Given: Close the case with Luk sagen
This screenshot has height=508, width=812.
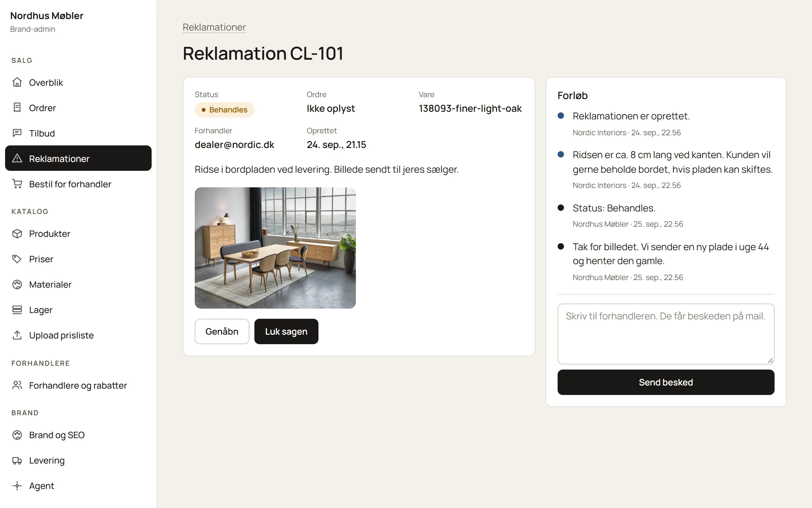Looking at the screenshot, I should (x=286, y=331).
